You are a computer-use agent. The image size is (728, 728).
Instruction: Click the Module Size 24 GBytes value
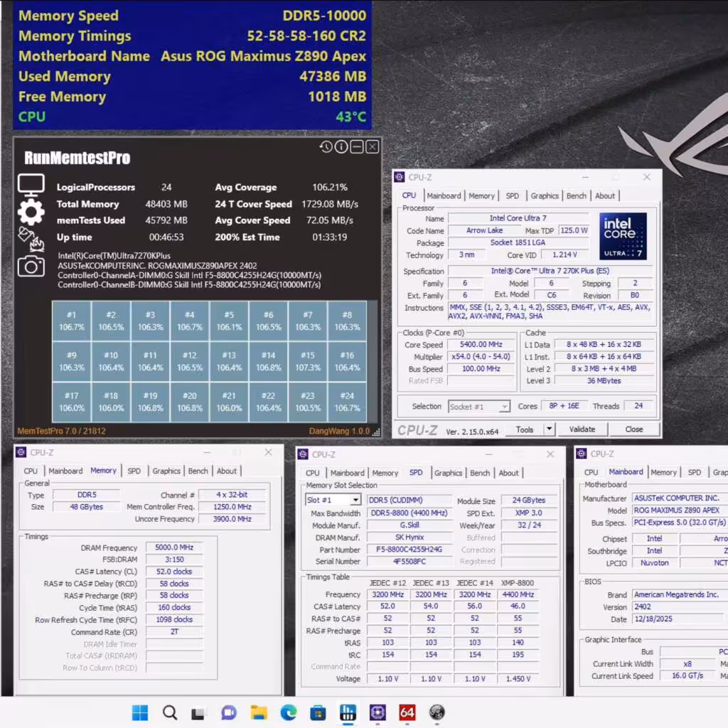coord(528,500)
